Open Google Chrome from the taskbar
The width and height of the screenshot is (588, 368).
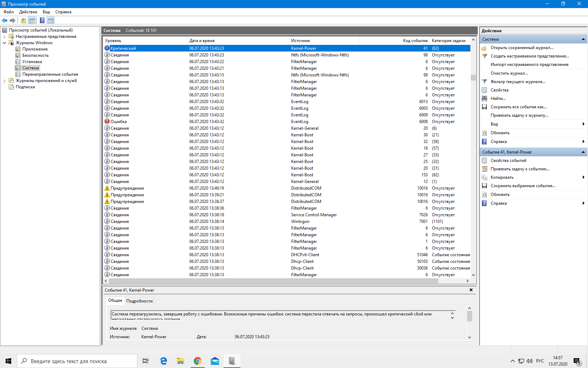coord(198,361)
